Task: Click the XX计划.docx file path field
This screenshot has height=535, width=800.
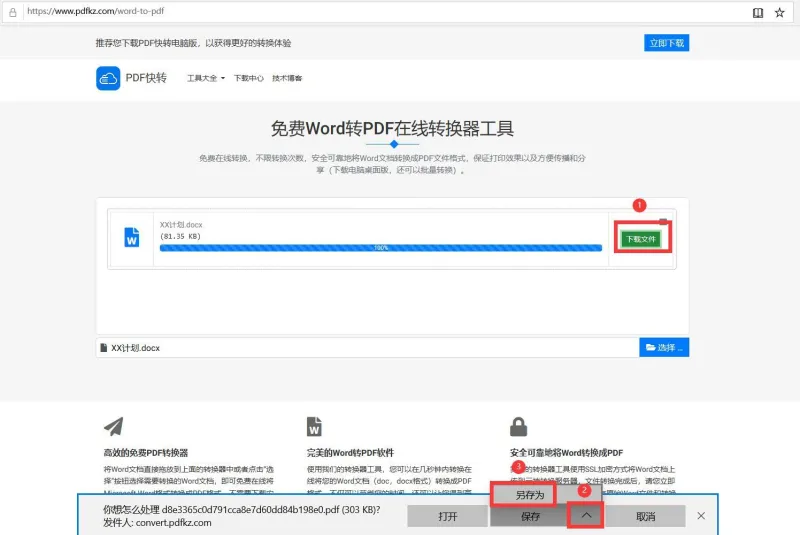Action: tap(367, 347)
